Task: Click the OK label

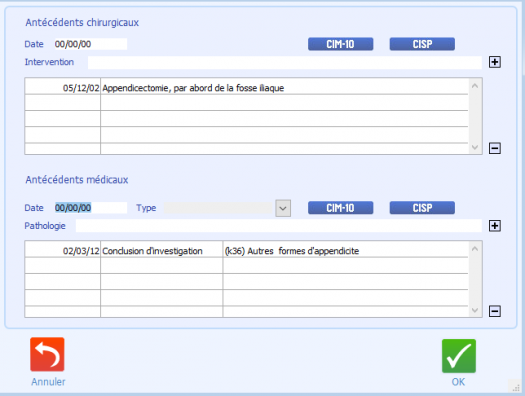Action: 458,382
